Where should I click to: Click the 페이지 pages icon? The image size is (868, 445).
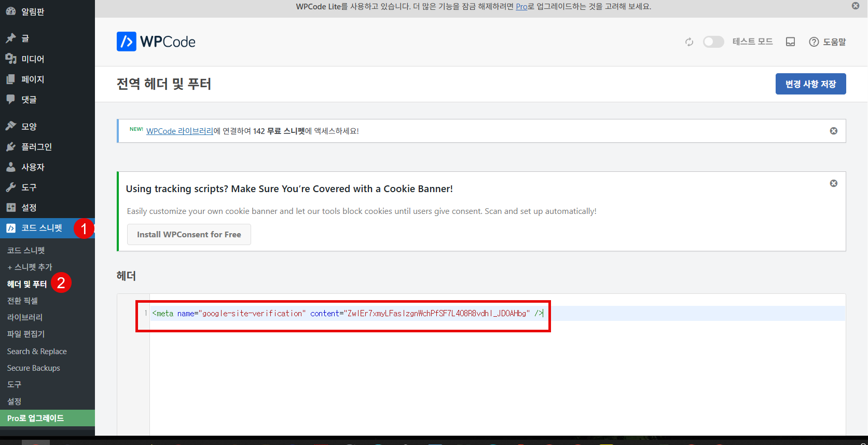click(11, 79)
